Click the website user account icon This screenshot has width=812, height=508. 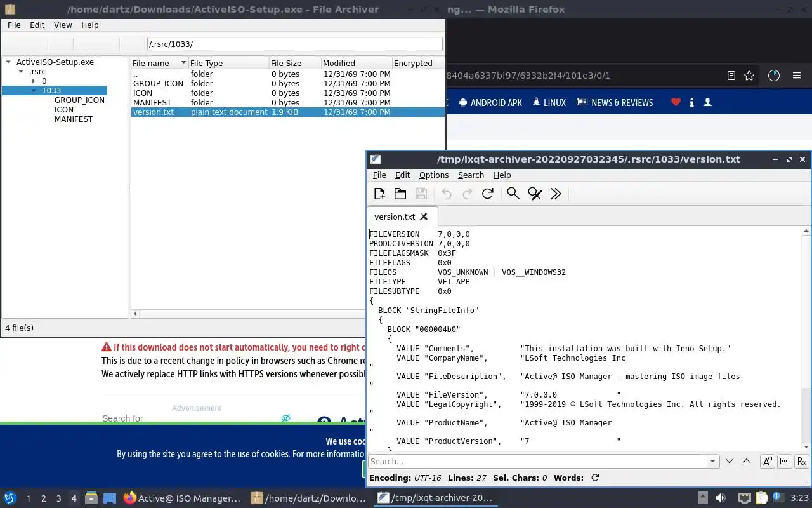[x=708, y=102]
